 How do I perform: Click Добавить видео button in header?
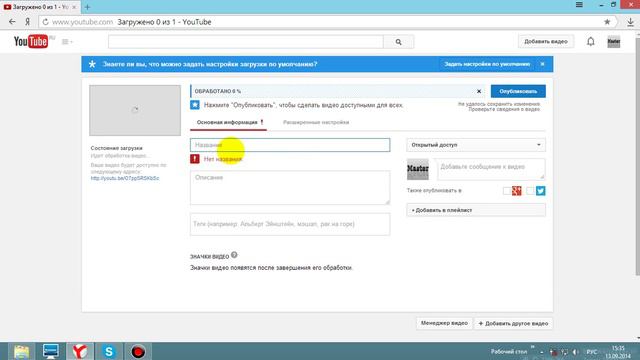coord(546,42)
